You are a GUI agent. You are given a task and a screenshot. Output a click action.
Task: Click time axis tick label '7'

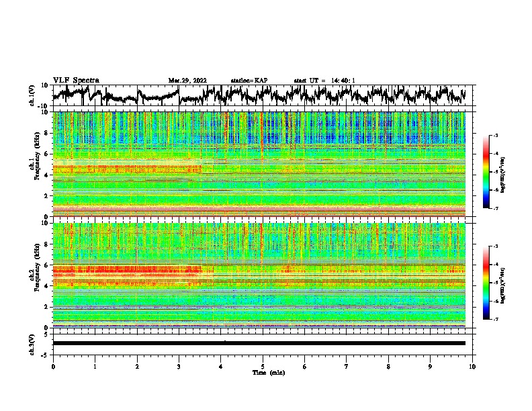(x=347, y=367)
